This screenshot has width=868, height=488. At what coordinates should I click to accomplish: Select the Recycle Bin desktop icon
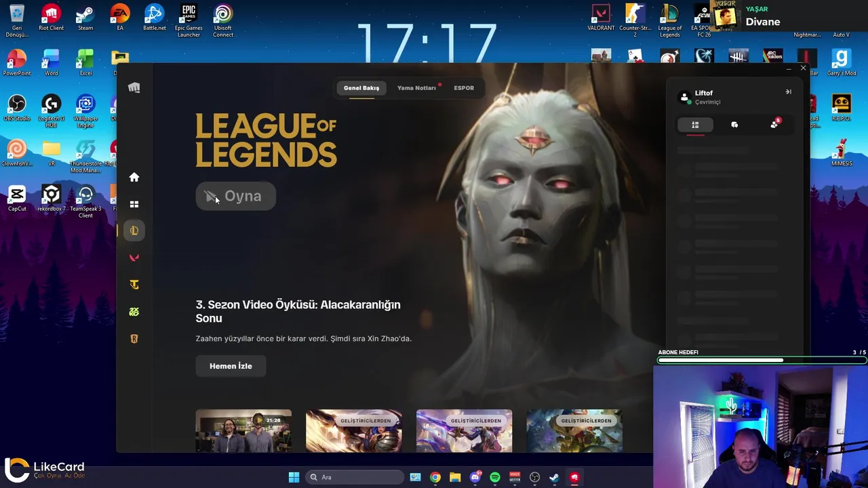(17, 20)
